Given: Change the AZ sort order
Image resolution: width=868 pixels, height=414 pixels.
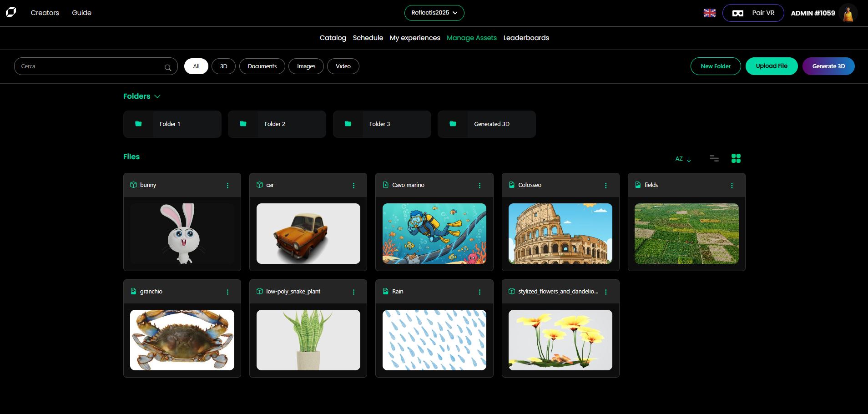Looking at the screenshot, I should (683, 159).
